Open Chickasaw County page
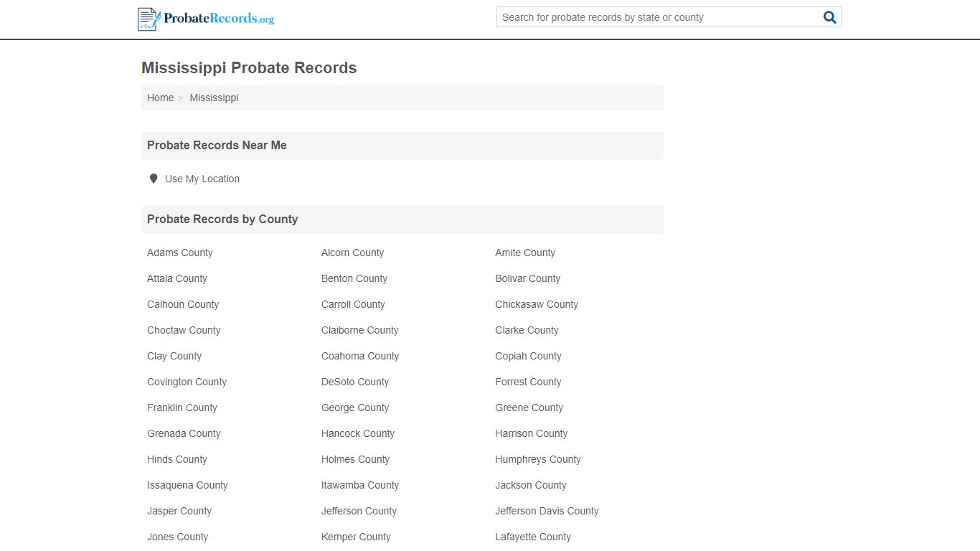The image size is (980, 551). (x=537, y=304)
